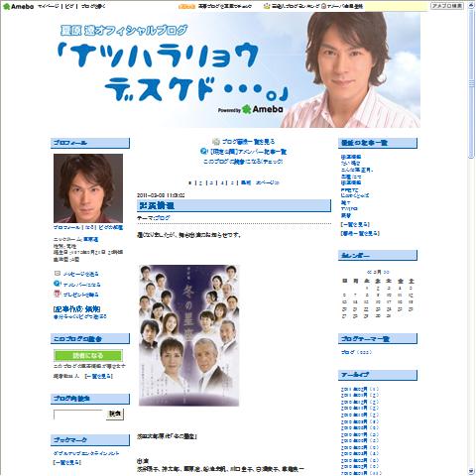The image size is (476, 476).
Task: Open the view readers list link
Action: click(x=98, y=376)
